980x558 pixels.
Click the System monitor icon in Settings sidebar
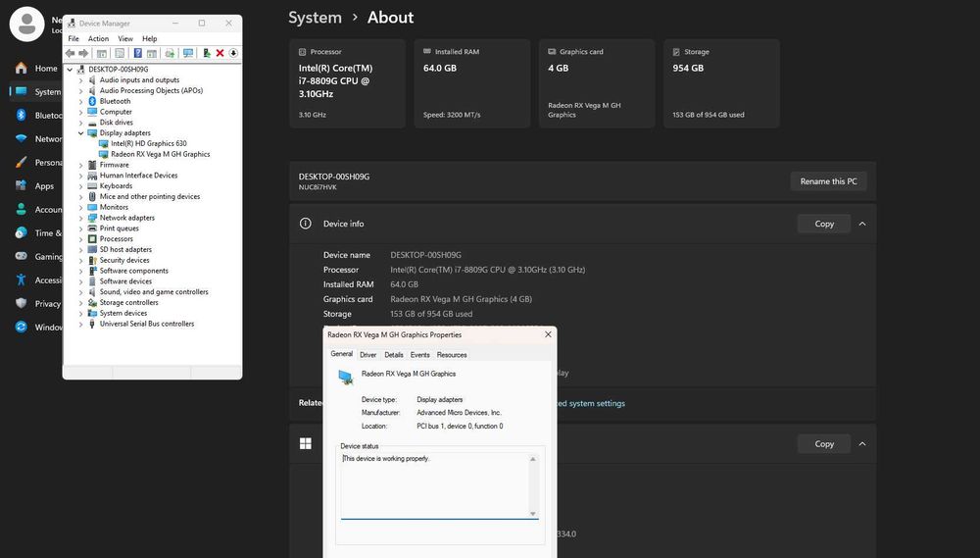(22, 91)
